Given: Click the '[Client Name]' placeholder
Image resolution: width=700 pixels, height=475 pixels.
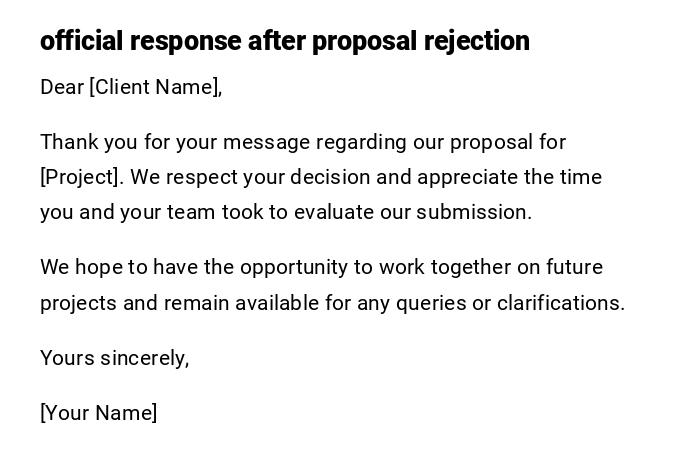Looking at the screenshot, I should (155, 87).
